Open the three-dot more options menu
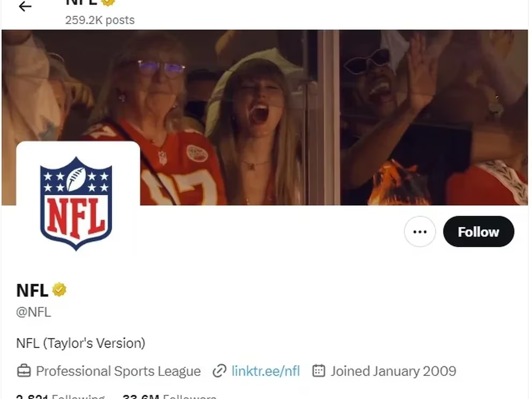This screenshot has height=399, width=532. [419, 232]
